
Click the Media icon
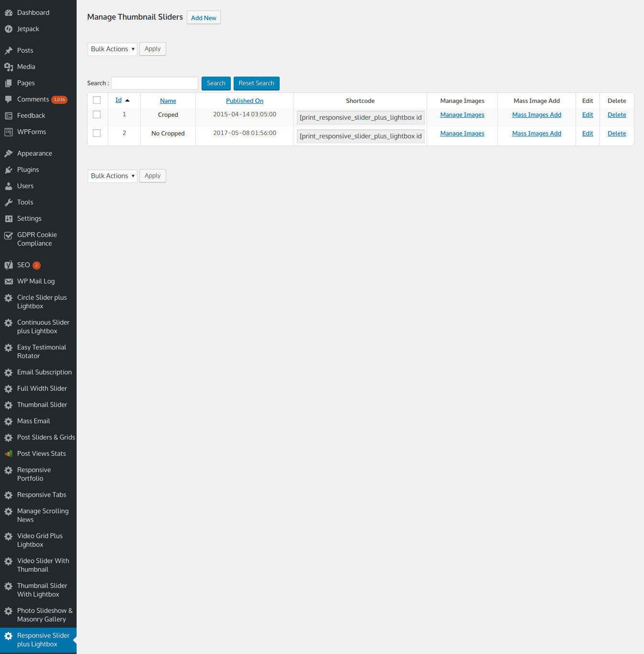pos(9,67)
